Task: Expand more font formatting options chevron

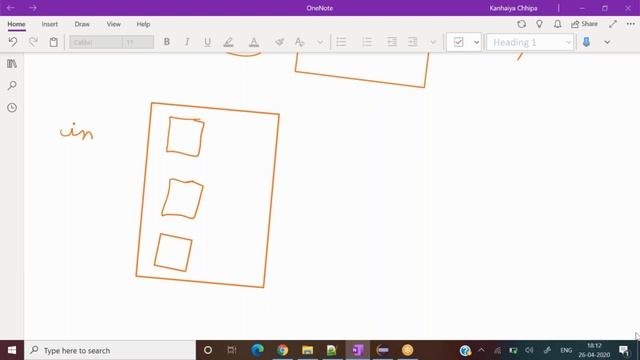Action: click(x=320, y=42)
